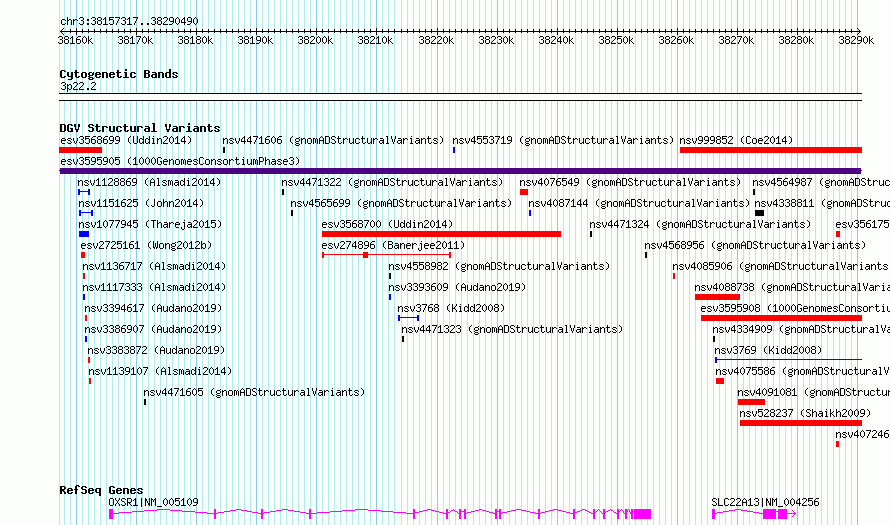The image size is (890, 525).
Task: Select the red nsv528237 variant bar
Action: (x=801, y=423)
